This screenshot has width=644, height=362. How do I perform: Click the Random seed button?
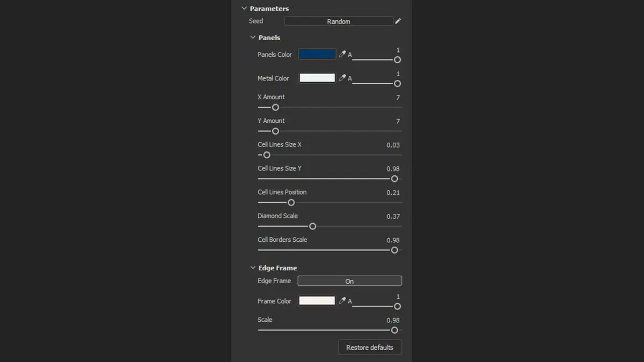click(339, 21)
